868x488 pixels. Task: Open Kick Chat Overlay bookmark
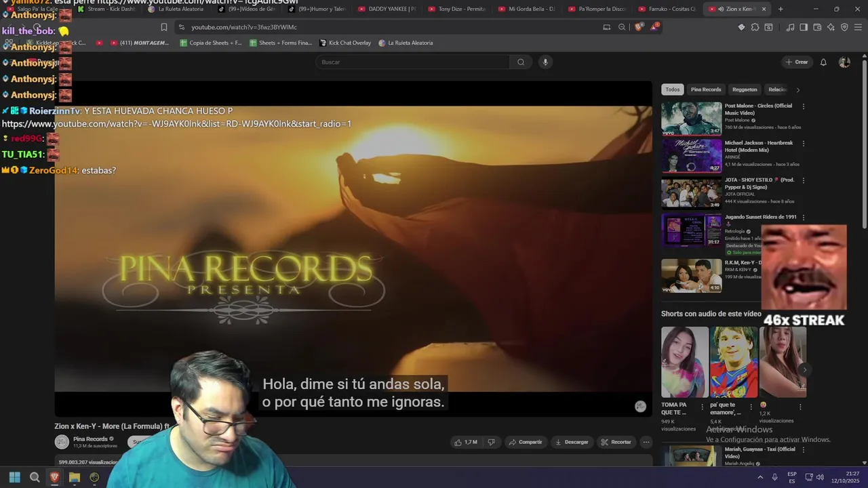coord(344,43)
